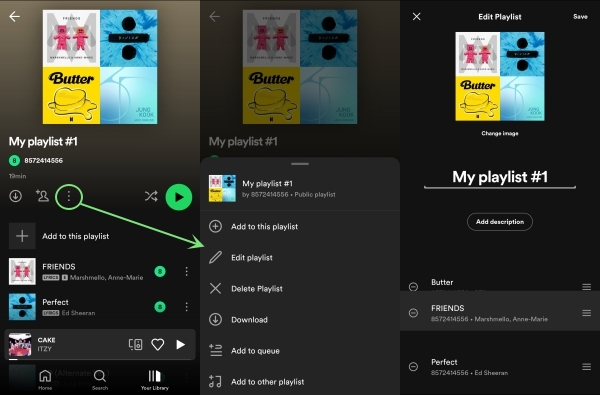The width and height of the screenshot is (600, 395).
Task: Tap the playlist cover in Edit Playlist
Action: coord(500,76)
